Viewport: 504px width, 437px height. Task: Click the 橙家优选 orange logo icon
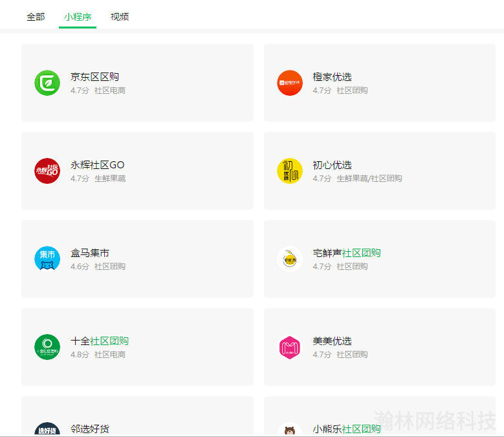[290, 83]
